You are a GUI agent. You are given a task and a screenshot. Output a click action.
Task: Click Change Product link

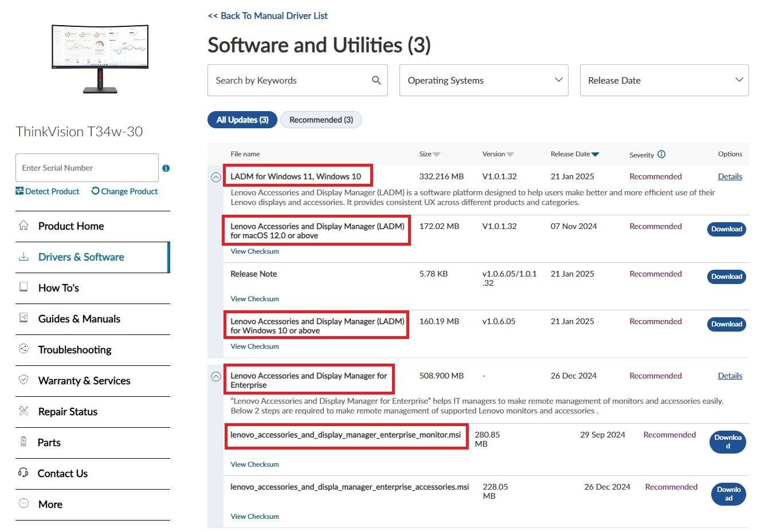tap(129, 191)
